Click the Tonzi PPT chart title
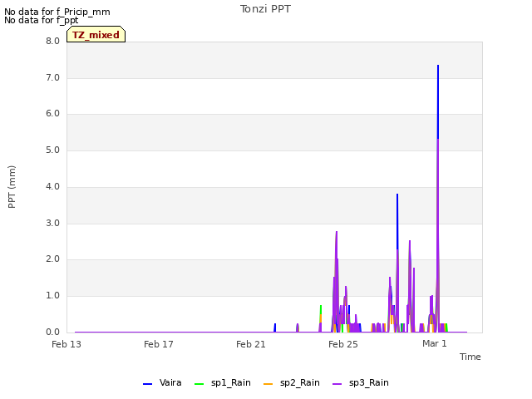Image resolution: width=532 pixels, height=399 pixels. [x=265, y=9]
